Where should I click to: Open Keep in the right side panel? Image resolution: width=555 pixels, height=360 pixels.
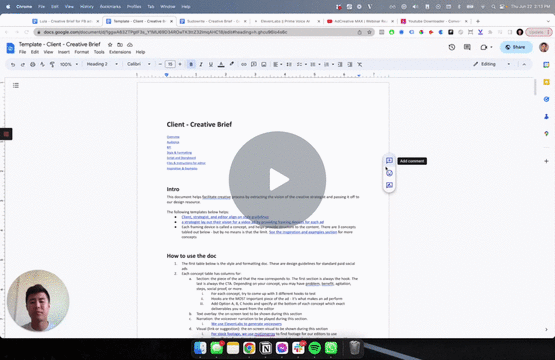coord(546,82)
